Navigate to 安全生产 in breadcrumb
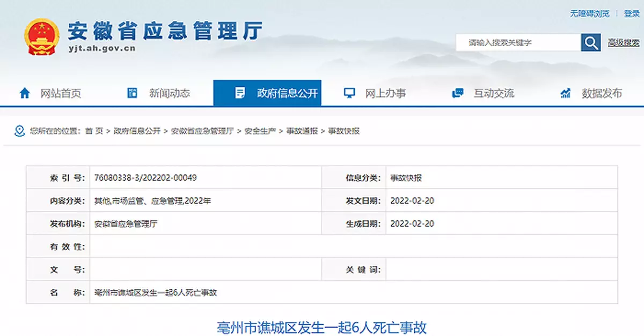The width and height of the screenshot is (644, 336). pos(260,131)
